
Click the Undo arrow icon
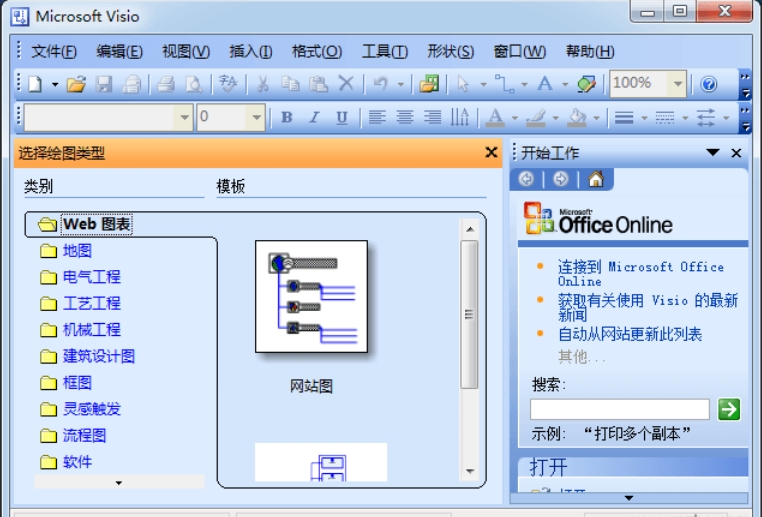click(x=381, y=84)
